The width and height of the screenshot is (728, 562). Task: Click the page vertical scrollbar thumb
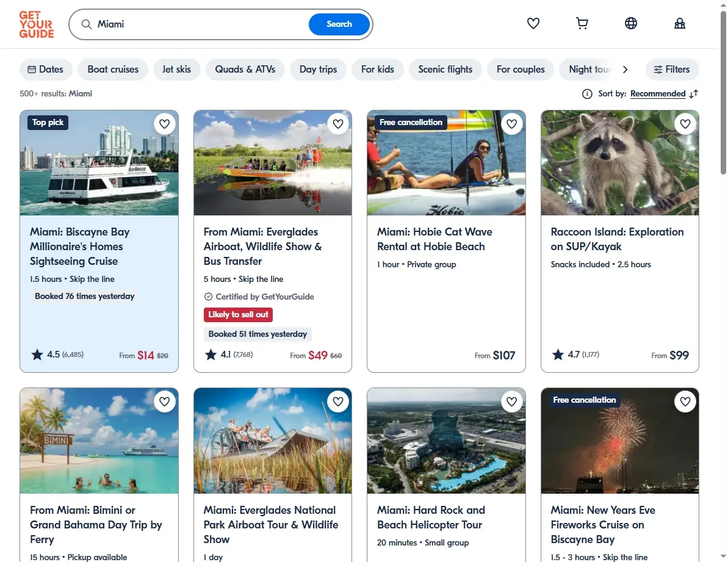(x=723, y=93)
